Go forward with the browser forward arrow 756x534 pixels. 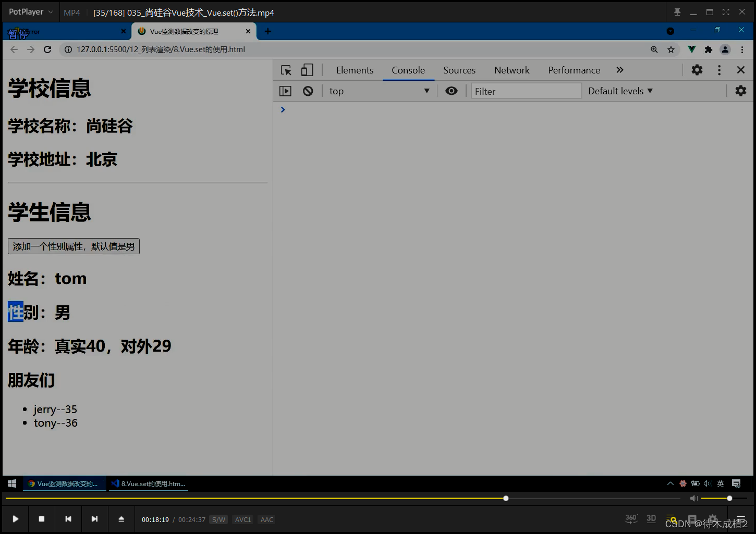click(x=31, y=49)
